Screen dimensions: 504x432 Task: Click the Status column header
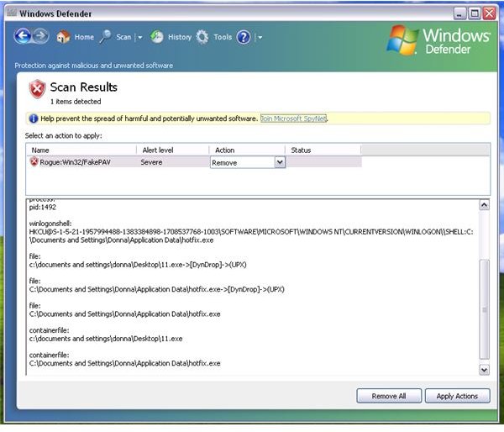click(323, 150)
